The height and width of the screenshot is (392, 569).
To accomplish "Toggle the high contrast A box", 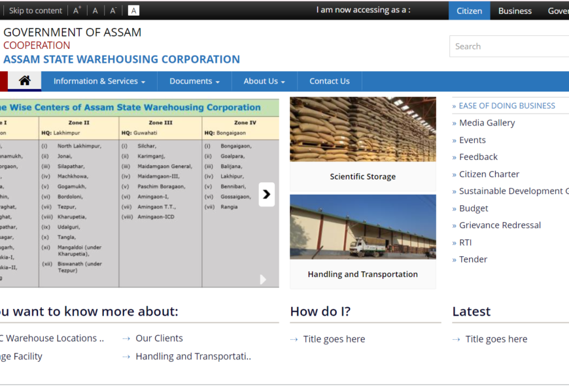I will point(133,10).
